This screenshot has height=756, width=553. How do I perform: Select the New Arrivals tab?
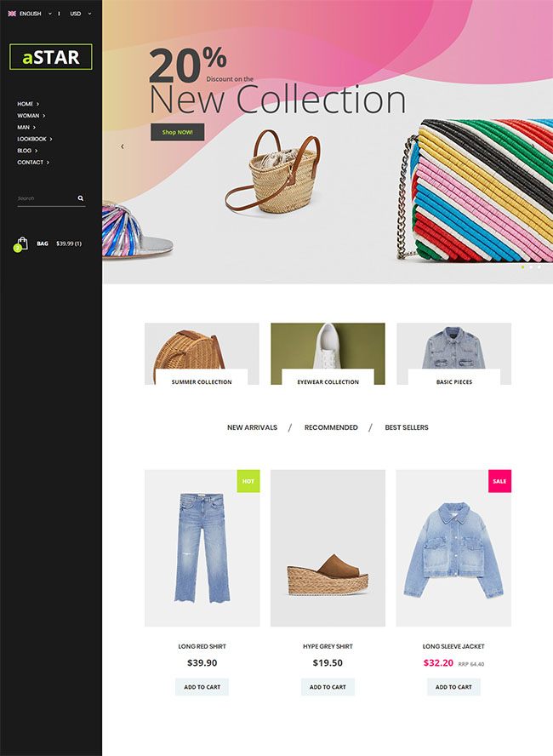pyautogui.click(x=252, y=427)
